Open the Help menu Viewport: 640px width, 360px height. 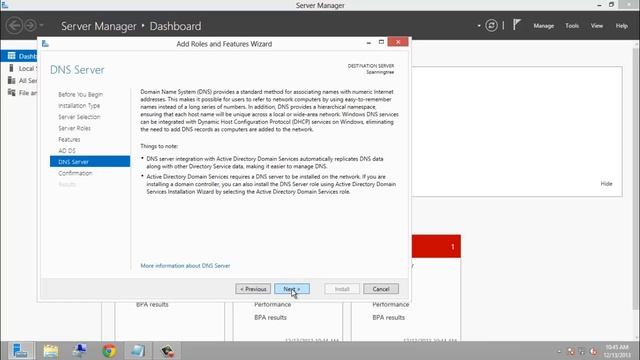(x=621, y=26)
